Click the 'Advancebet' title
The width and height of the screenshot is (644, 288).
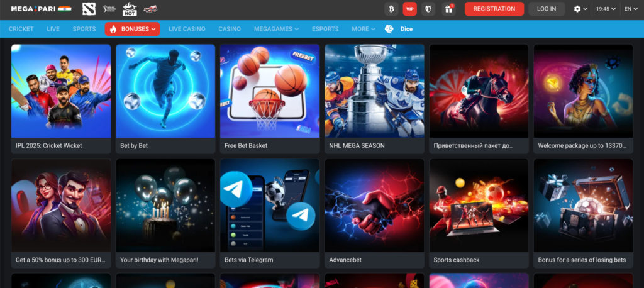point(345,260)
